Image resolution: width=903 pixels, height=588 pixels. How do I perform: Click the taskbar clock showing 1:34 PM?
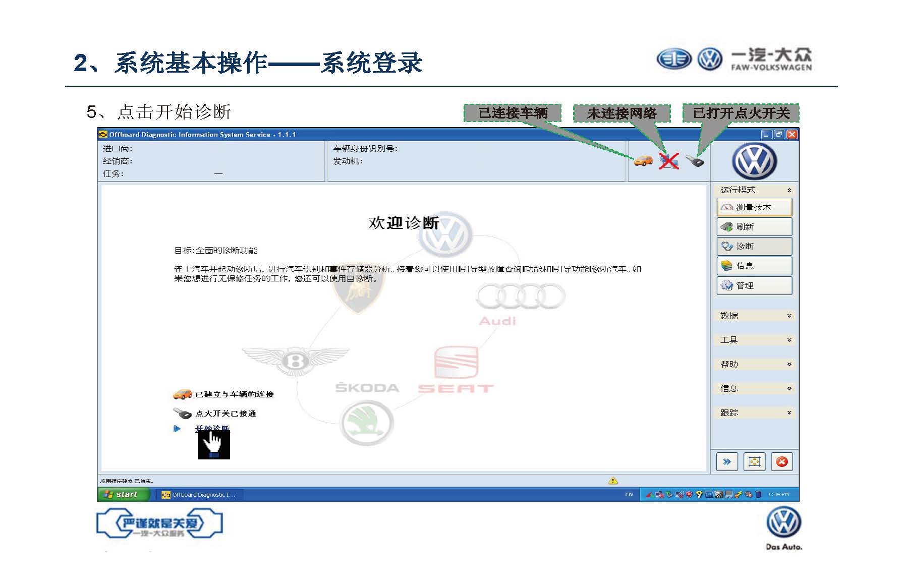[779, 495]
